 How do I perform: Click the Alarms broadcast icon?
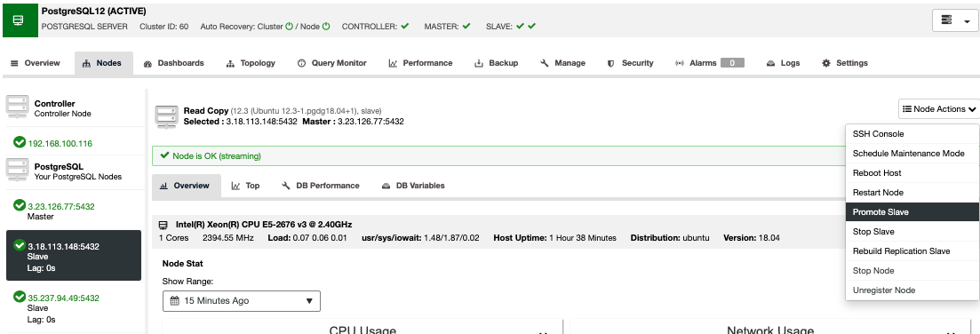point(680,64)
